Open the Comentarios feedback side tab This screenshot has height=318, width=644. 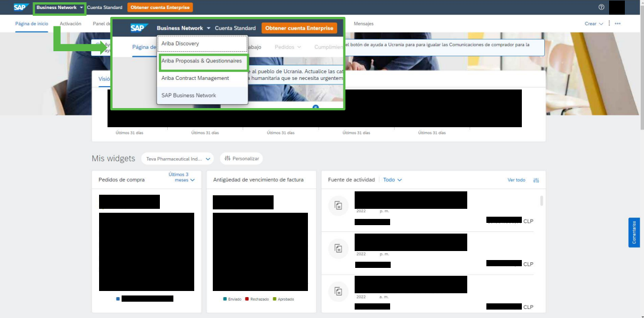coord(634,232)
